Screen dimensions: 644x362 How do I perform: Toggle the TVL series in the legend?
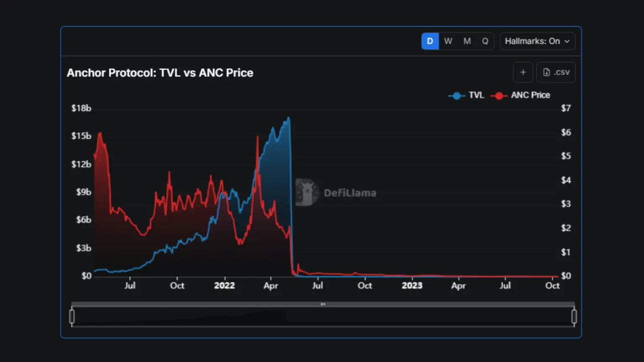coord(466,95)
